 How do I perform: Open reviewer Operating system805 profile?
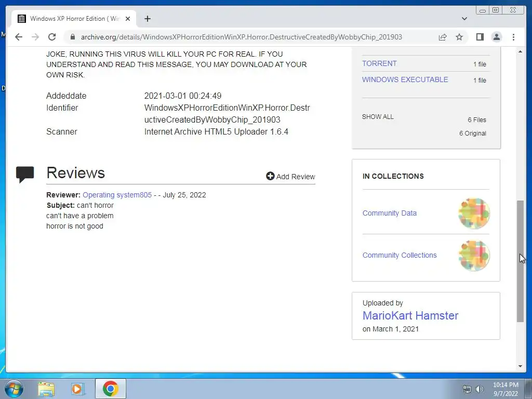(x=117, y=195)
